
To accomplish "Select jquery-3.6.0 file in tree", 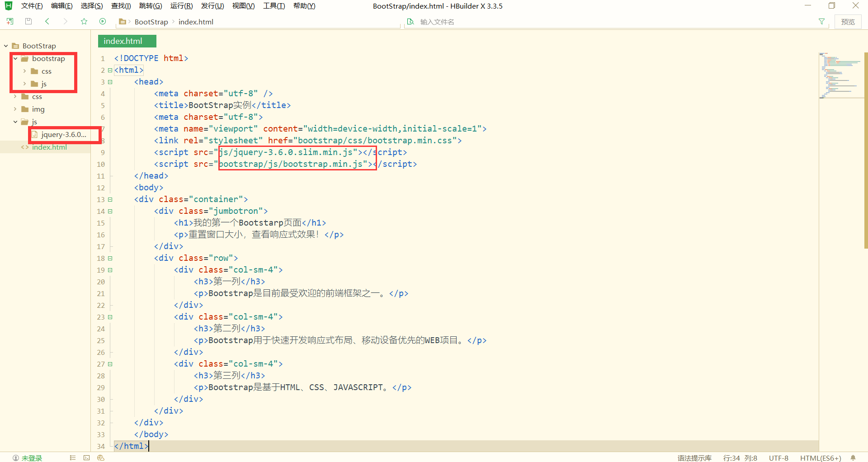I will tap(63, 134).
